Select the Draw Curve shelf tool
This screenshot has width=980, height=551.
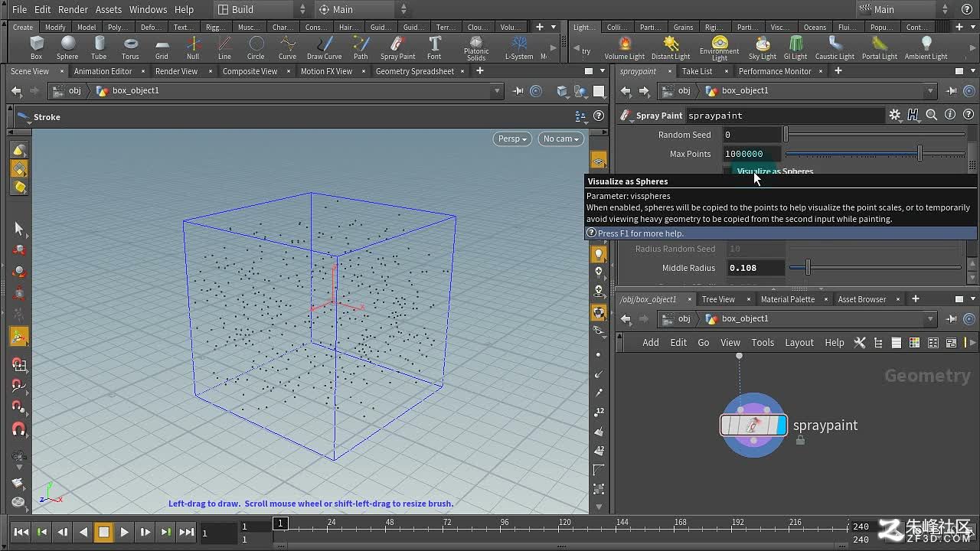point(324,47)
